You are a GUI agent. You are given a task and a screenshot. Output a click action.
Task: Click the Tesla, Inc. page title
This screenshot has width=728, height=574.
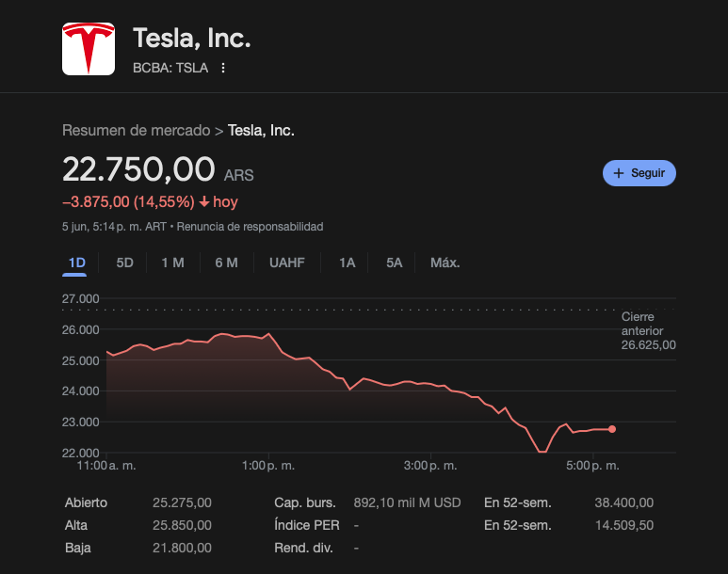pos(191,39)
